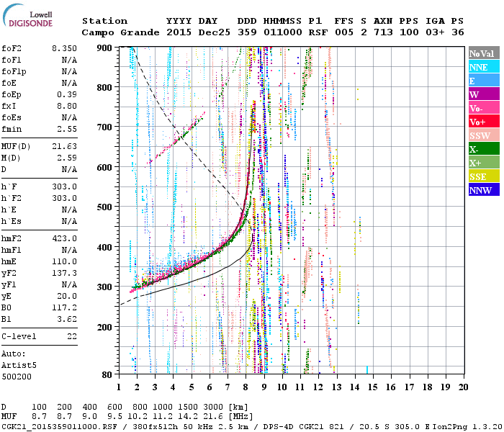504x432 pixels.
Task: Click the C-level value 22
Action: pyautogui.click(x=72, y=336)
